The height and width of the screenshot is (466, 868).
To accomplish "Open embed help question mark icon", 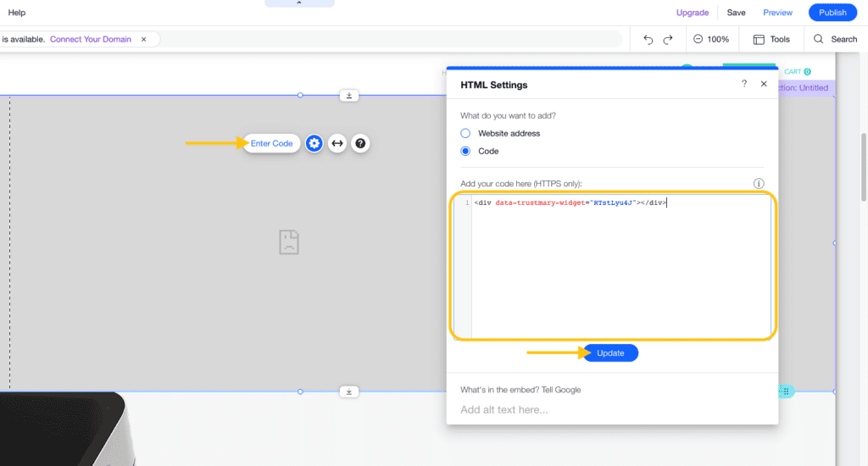I will (360, 143).
